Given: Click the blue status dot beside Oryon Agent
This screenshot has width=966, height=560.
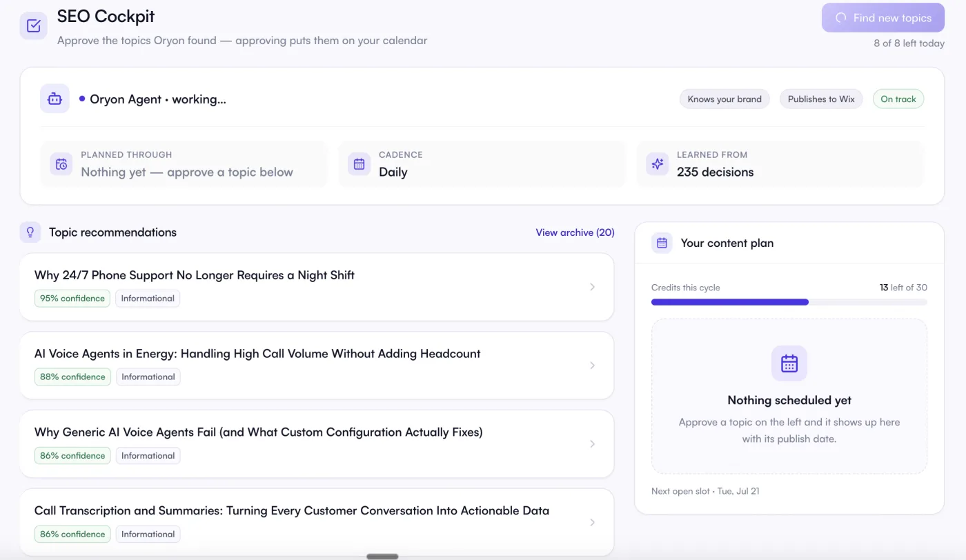Looking at the screenshot, I should [82, 99].
